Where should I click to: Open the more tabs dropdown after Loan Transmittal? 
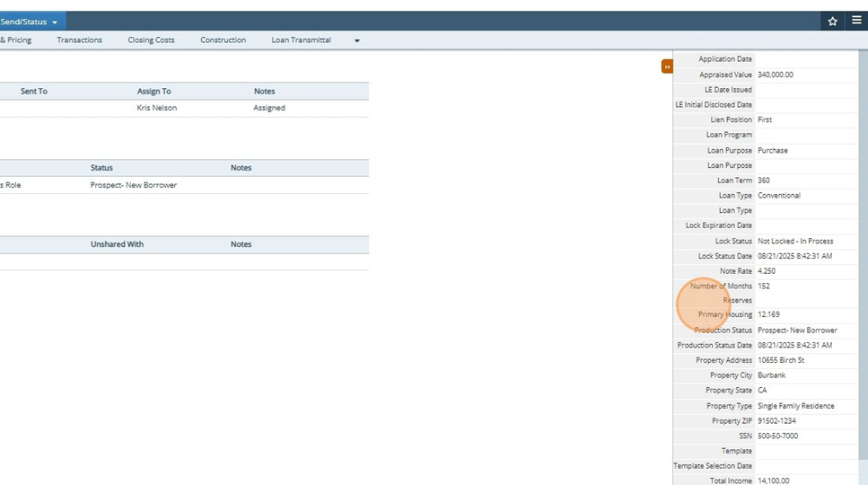(x=356, y=40)
